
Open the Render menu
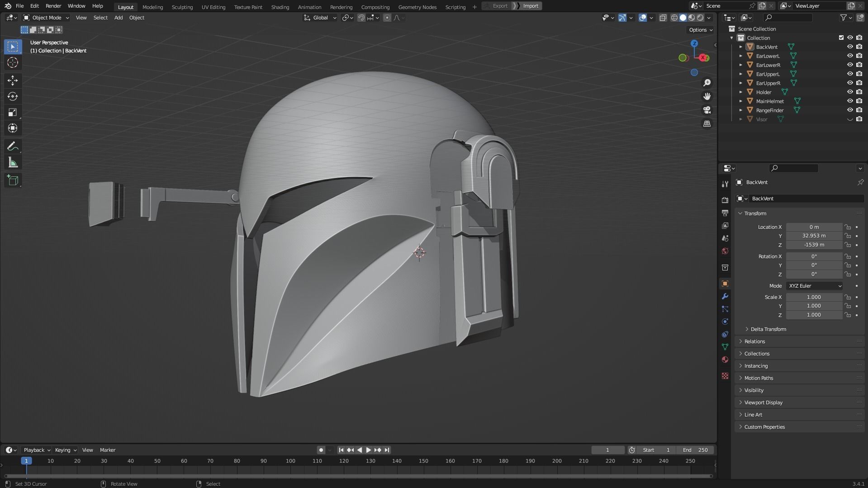[53, 6]
